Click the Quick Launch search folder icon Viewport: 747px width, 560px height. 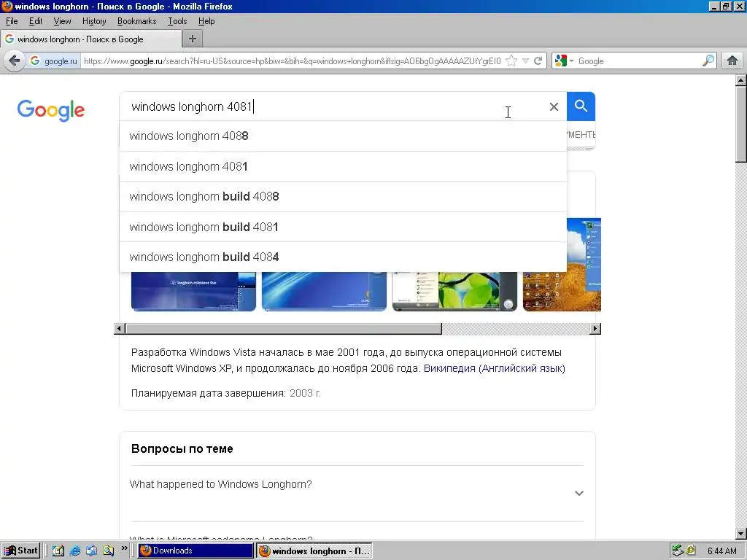click(109, 551)
